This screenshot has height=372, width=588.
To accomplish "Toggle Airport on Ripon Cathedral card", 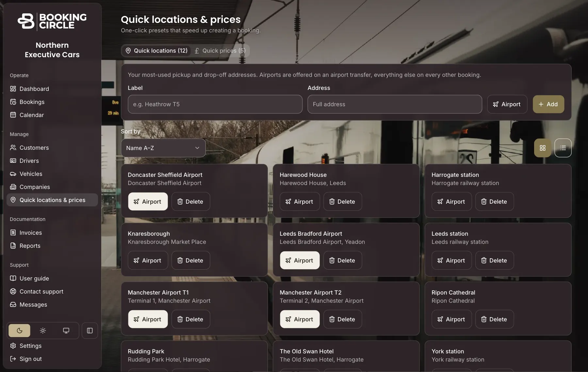I will pyautogui.click(x=452, y=319).
